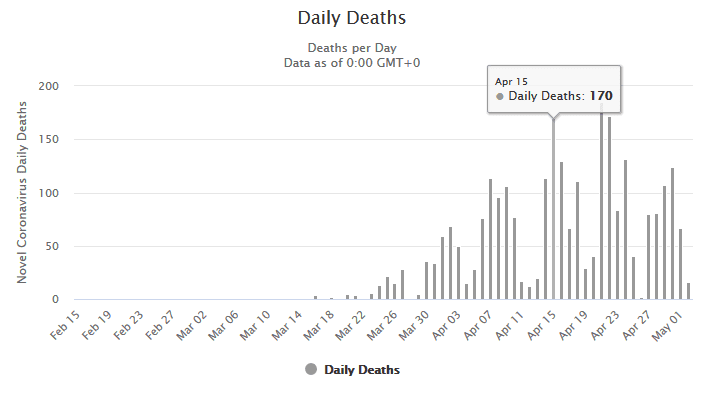
Task: Toggle the Daily Deaths series legend label
Action: point(361,370)
